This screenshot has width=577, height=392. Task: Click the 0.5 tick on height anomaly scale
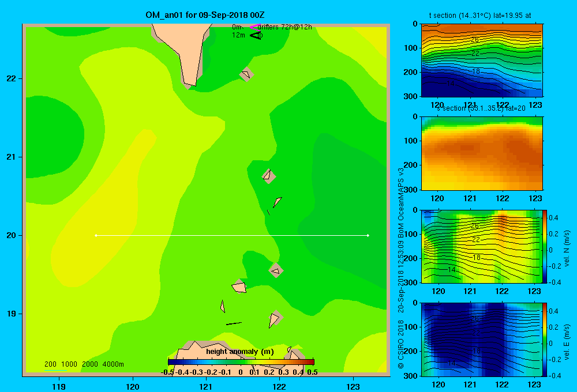point(312,372)
